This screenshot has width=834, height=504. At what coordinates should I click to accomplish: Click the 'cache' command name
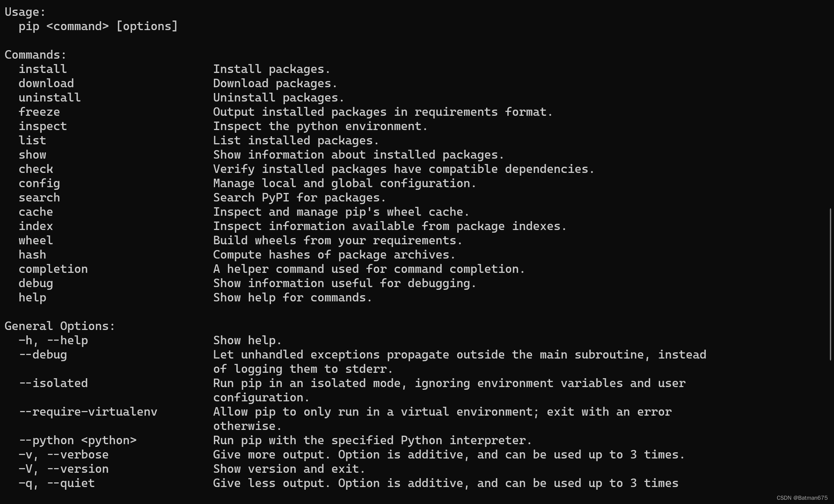pyautogui.click(x=36, y=212)
